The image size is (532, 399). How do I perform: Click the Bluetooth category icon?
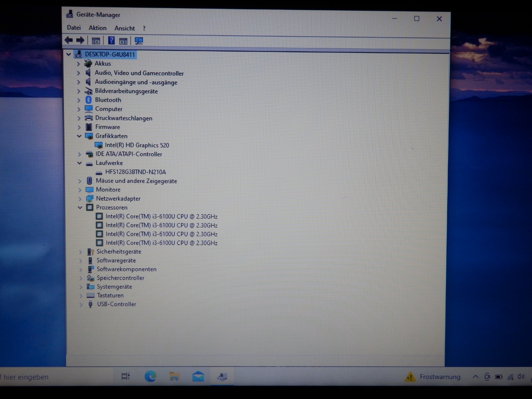point(88,100)
